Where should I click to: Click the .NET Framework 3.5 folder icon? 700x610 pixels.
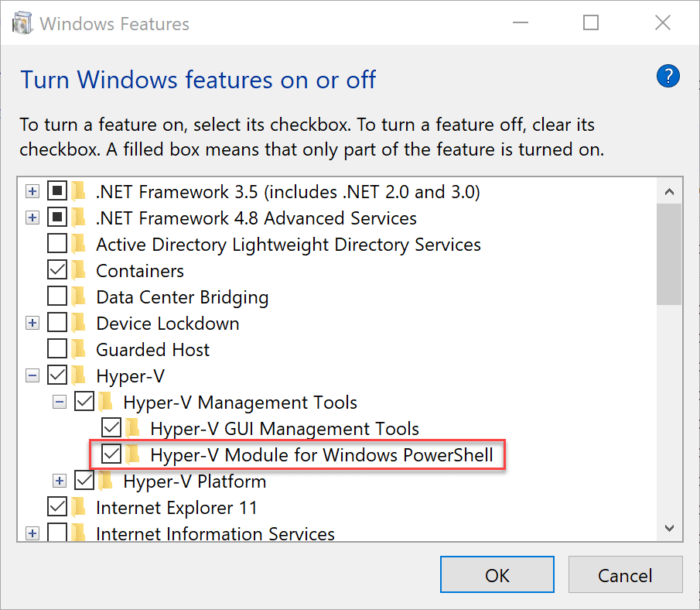78,191
